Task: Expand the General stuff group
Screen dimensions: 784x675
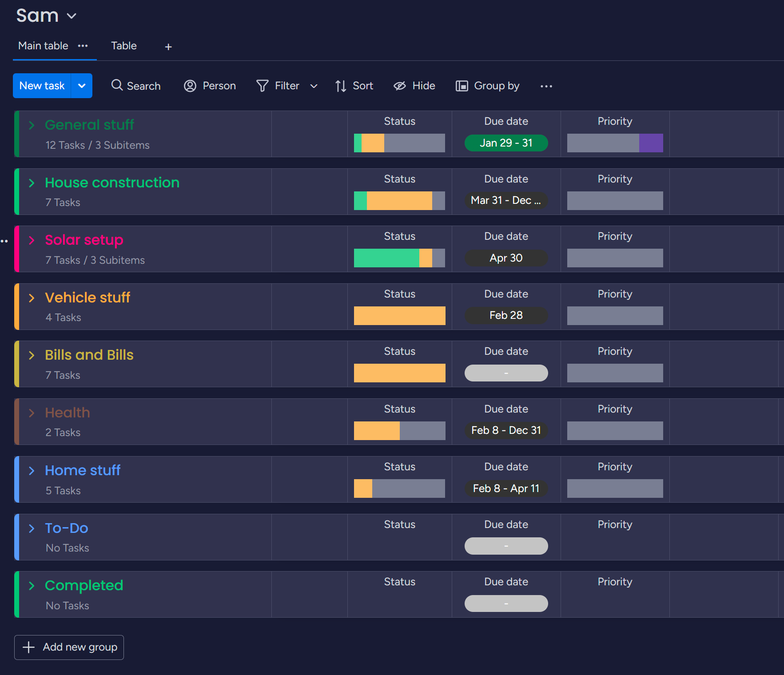Action: click(32, 125)
